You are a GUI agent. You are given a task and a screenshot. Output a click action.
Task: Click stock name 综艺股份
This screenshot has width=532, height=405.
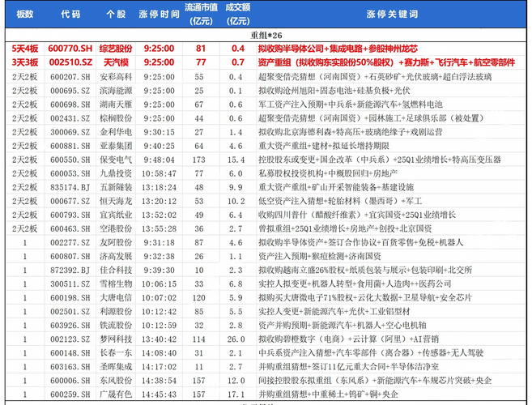(x=116, y=49)
